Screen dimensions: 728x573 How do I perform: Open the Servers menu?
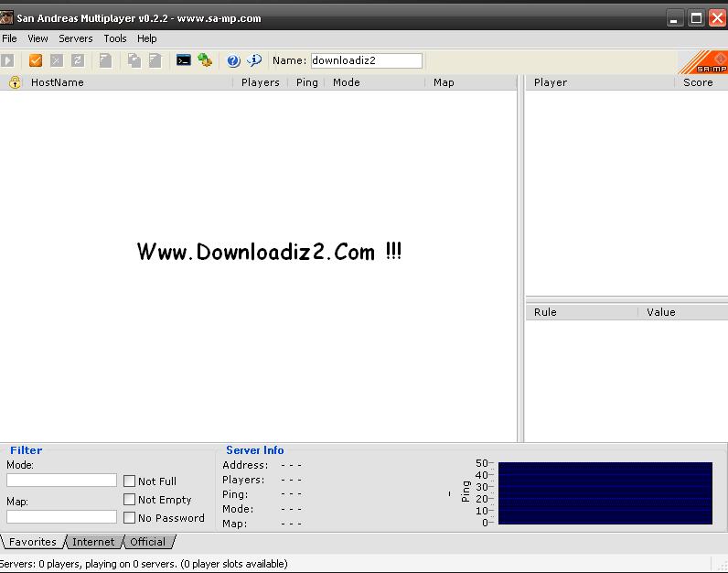pos(76,38)
